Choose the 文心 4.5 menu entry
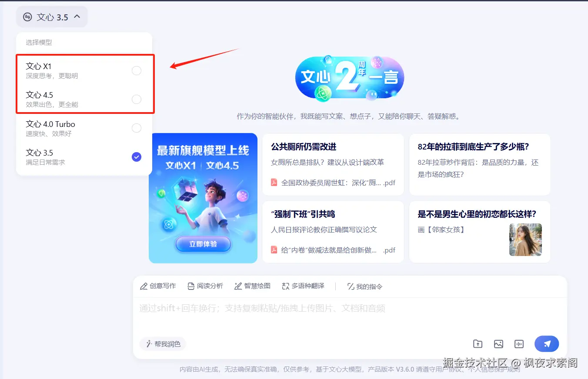Screen dimensions: 588x379 pyautogui.click(x=84, y=99)
